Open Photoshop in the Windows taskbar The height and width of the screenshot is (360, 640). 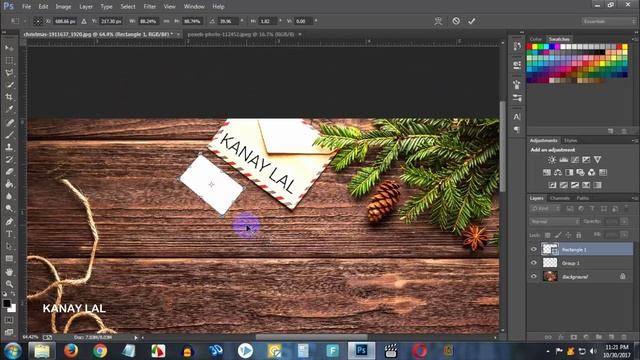coord(361,350)
